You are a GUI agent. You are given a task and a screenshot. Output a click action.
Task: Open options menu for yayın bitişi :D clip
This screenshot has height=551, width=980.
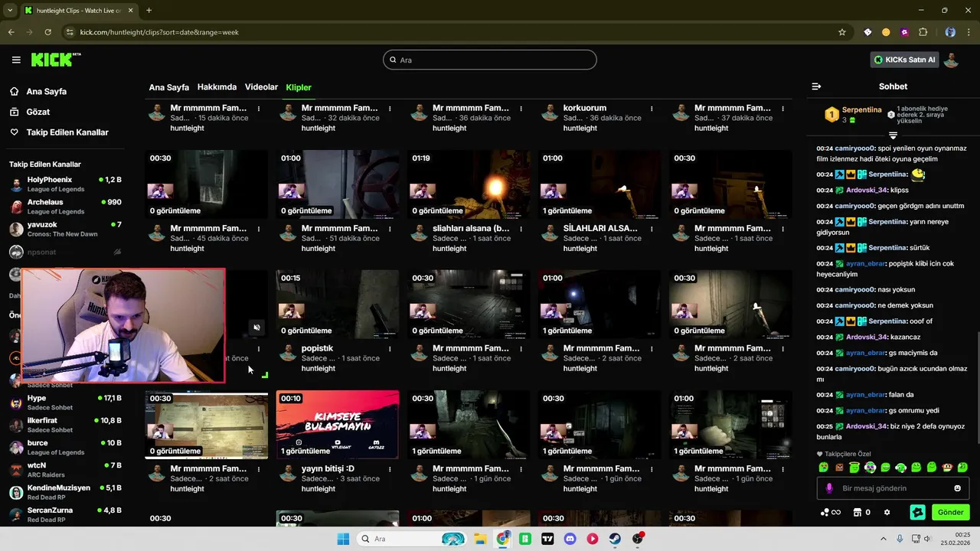point(390,469)
